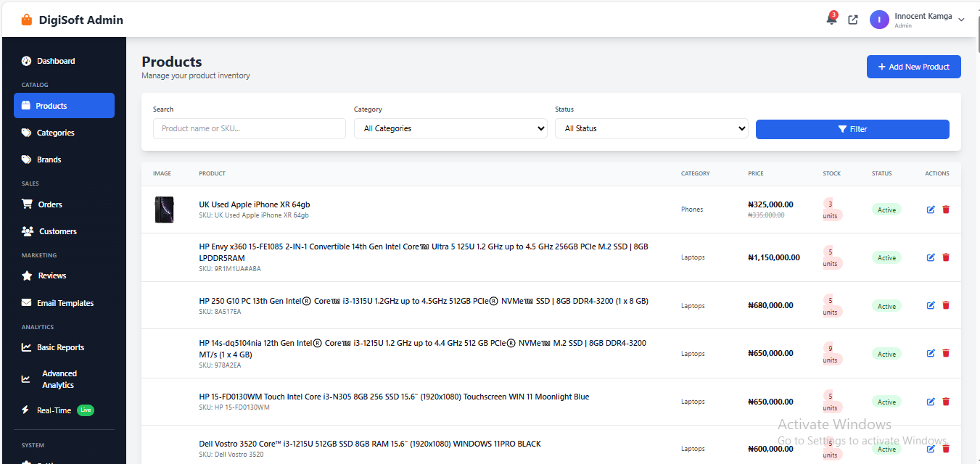Click the Orders shopping cart icon
The image size is (980, 464).
click(28, 204)
